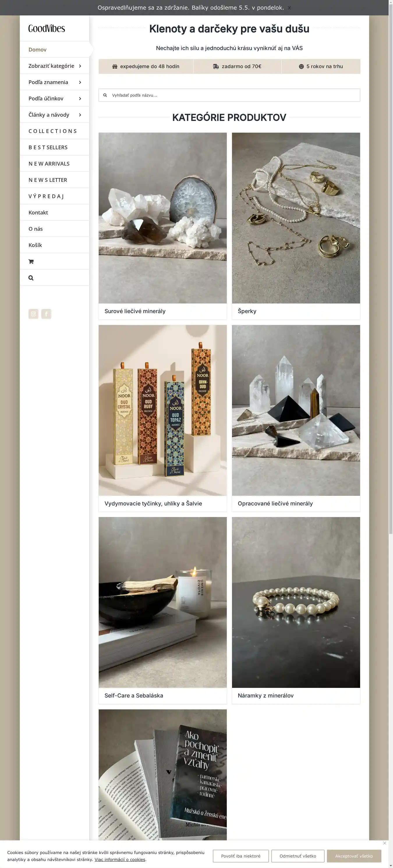Click the GoodVibes logo
393x868 pixels.
coord(47,28)
